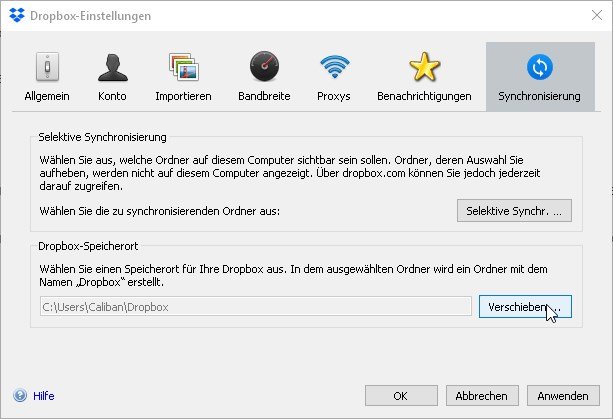Click the Dropbox-Speicherort group heading
The image size is (613, 419).
coord(88,246)
